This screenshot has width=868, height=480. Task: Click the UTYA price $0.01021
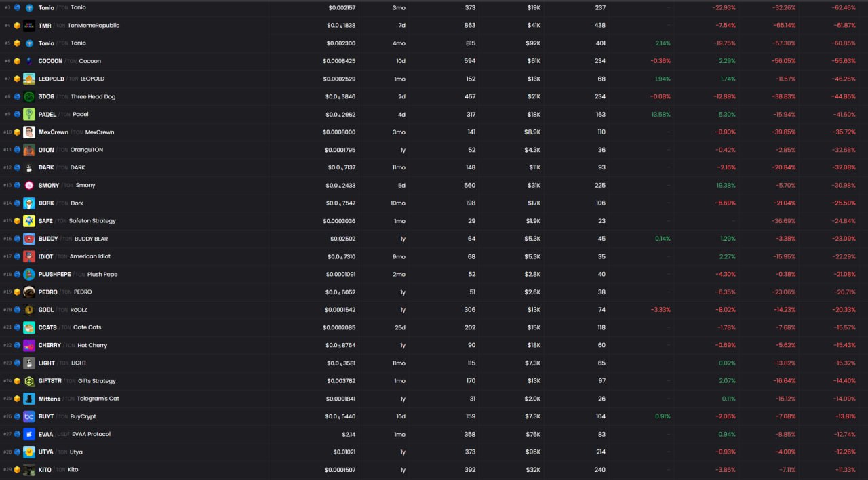pos(344,452)
